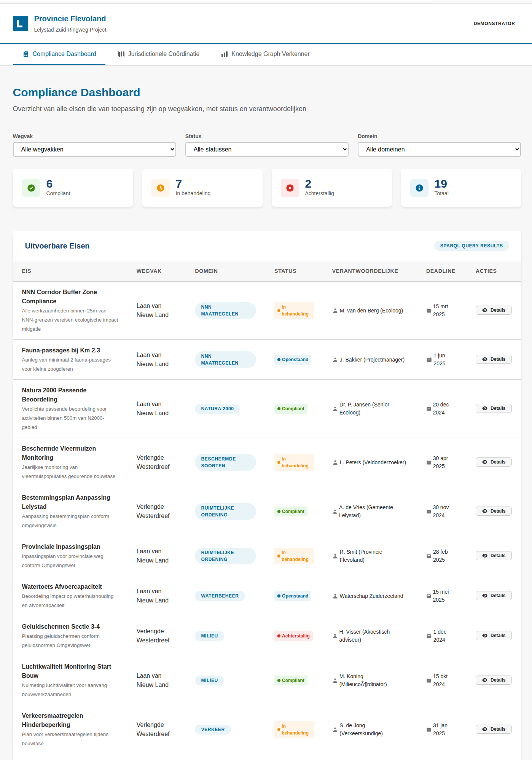This screenshot has height=760, width=532.
Task: Click person icon beside L. Peters
Action: pyautogui.click(x=335, y=463)
